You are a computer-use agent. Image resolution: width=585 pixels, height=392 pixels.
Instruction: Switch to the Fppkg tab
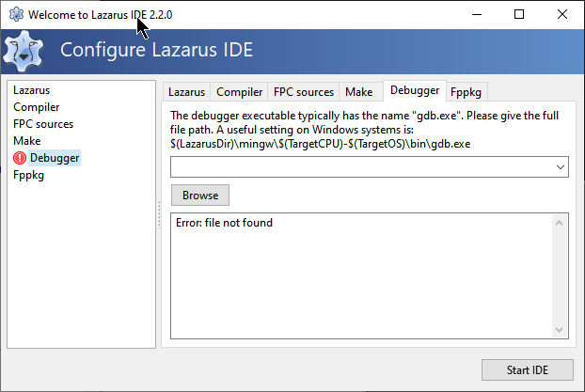coord(466,92)
